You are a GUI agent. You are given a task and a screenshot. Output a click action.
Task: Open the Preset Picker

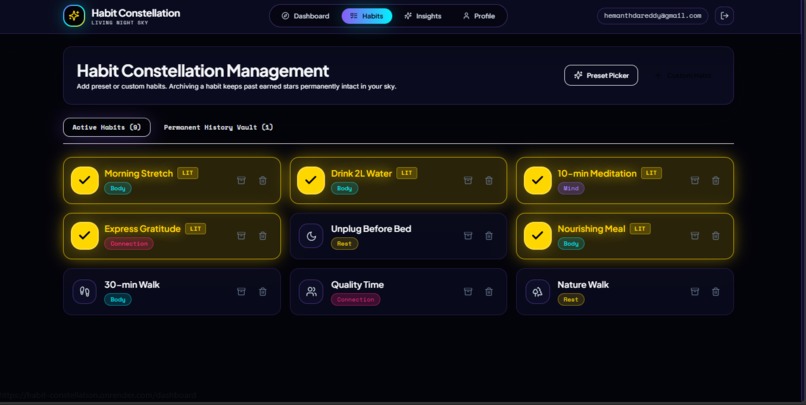click(x=601, y=76)
